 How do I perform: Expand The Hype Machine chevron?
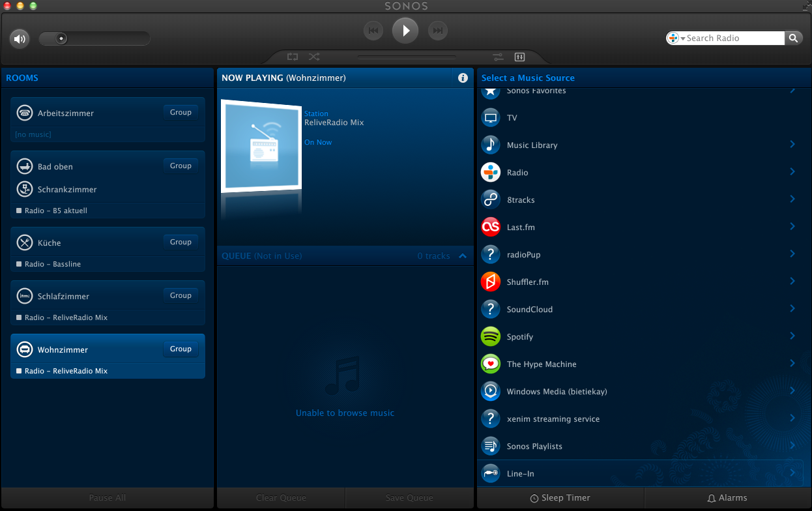click(792, 364)
